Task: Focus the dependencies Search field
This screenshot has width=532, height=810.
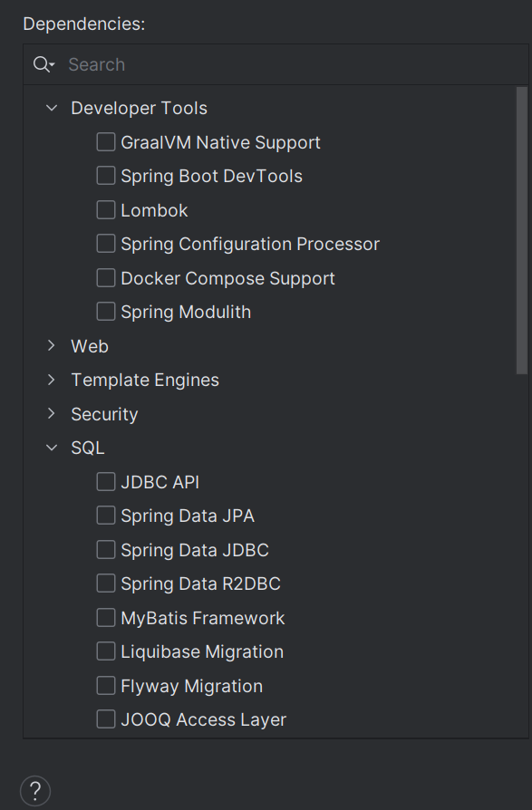Action: click(x=295, y=64)
